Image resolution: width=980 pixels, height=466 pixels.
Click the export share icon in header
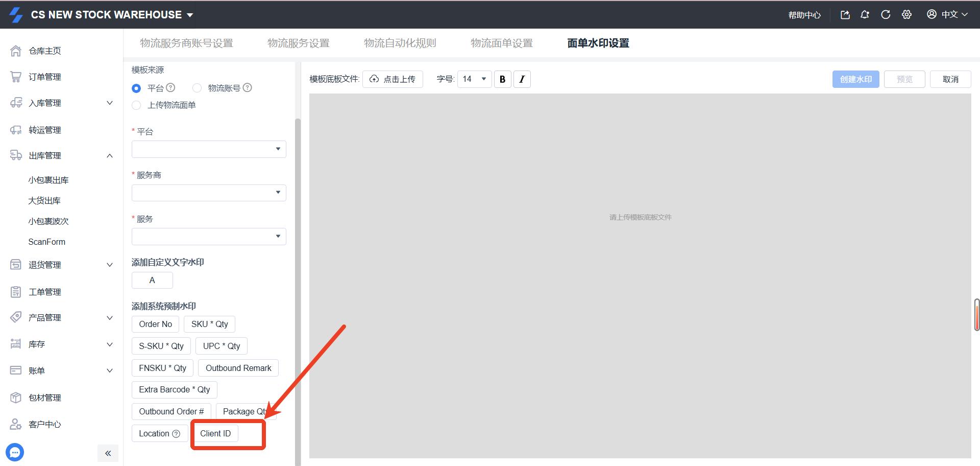(x=845, y=15)
